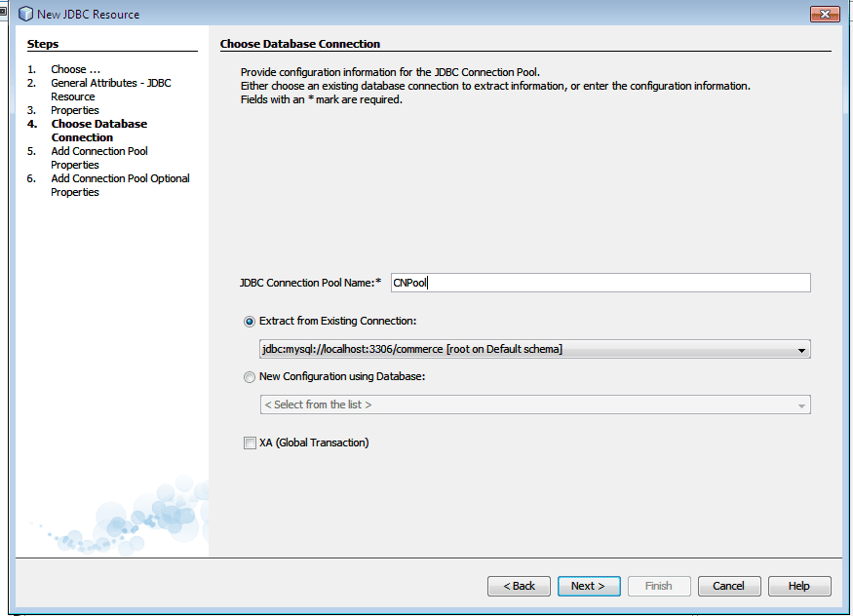Go to previous step with Back button

pos(519,586)
